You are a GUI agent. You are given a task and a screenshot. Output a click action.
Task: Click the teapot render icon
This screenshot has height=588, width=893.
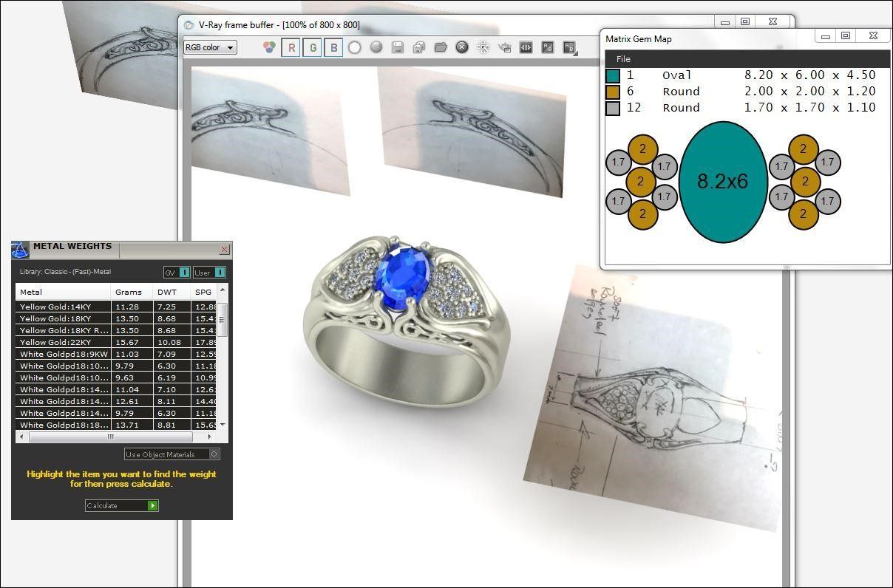point(505,47)
